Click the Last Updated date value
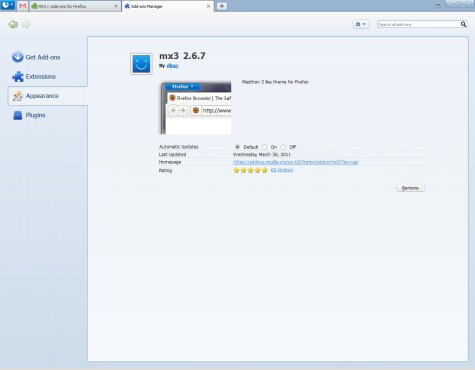Screen dimensions: 475x370 tap(262, 154)
